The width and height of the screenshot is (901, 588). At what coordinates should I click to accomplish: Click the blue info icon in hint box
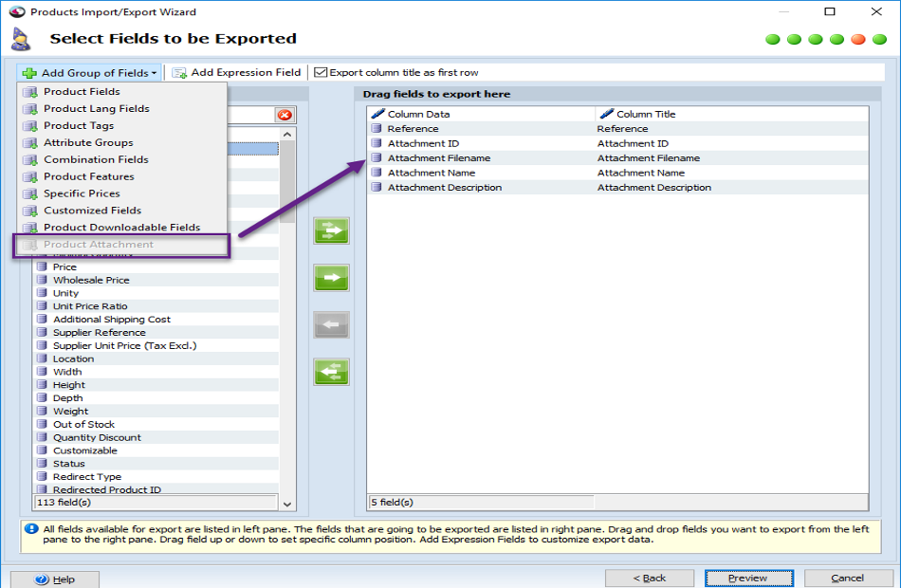(x=31, y=529)
